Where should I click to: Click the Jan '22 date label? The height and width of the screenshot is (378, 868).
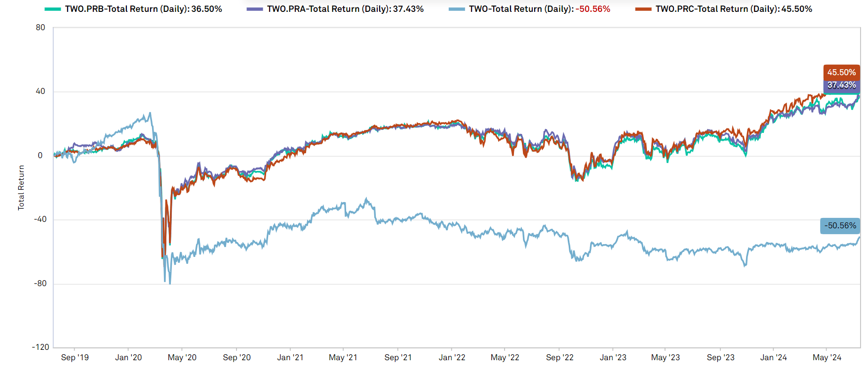(x=452, y=357)
